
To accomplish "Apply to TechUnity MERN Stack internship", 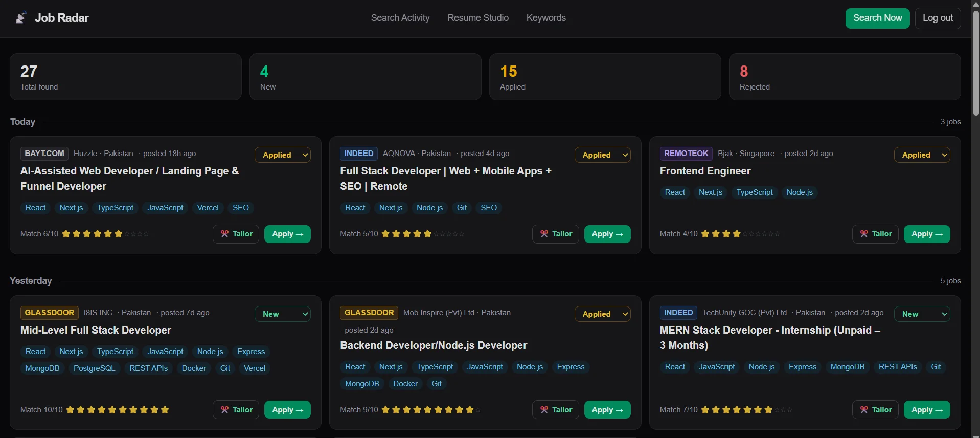I will tap(927, 410).
